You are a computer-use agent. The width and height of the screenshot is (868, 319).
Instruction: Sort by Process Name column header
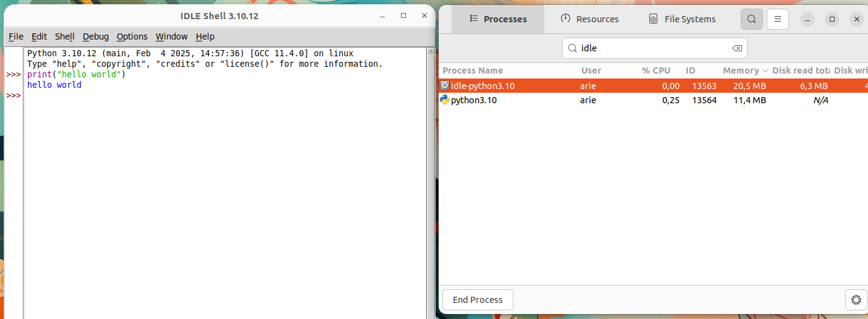473,70
